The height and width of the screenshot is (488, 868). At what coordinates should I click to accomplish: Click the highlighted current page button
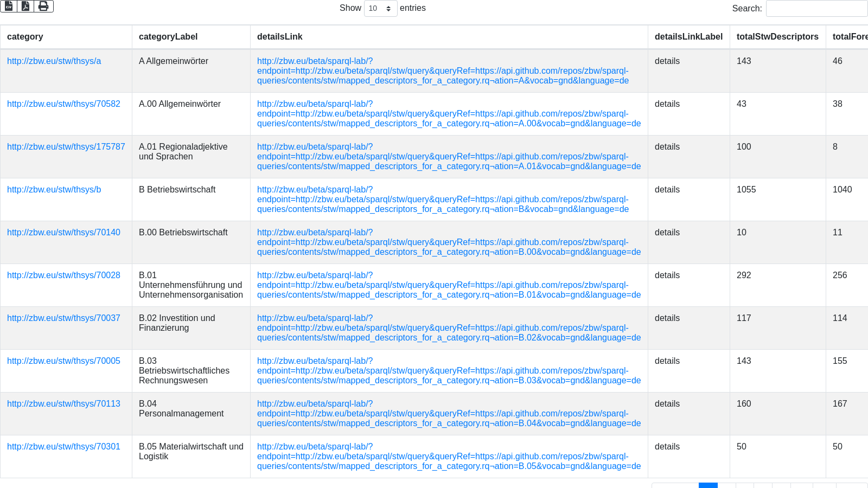(708, 485)
